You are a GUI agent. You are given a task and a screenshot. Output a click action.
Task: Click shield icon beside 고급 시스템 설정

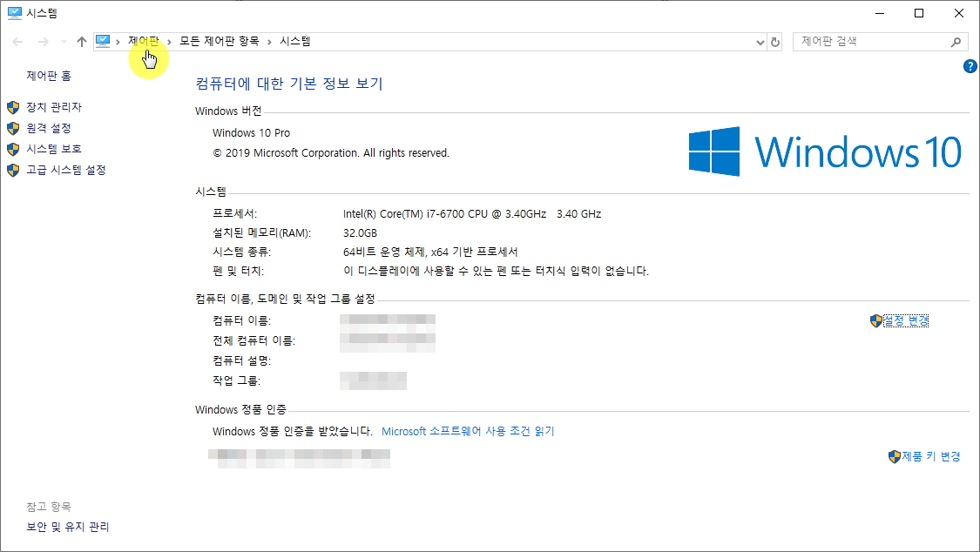pyautogui.click(x=13, y=170)
